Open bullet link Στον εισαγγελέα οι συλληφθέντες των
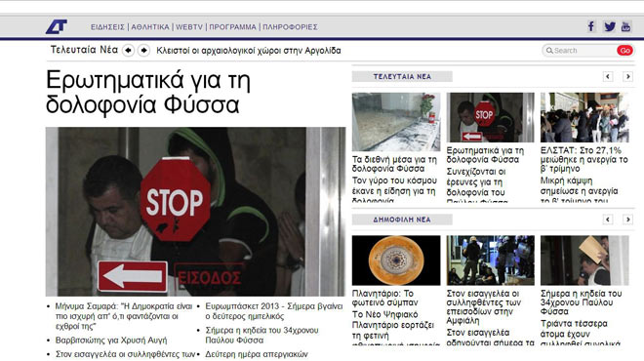This screenshot has height=361, width=644. tap(125, 354)
